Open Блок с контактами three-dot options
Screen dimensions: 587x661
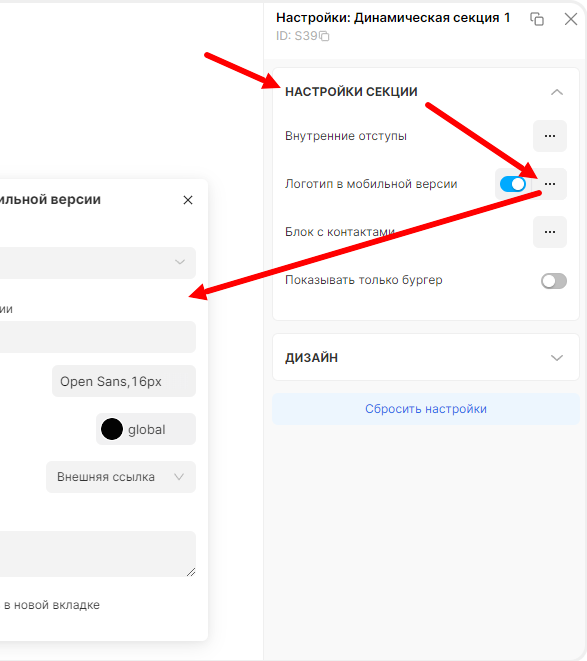click(549, 232)
